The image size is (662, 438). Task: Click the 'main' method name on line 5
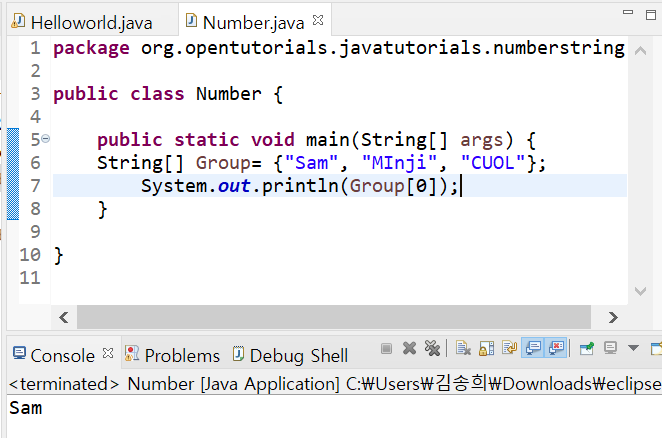tap(328, 140)
